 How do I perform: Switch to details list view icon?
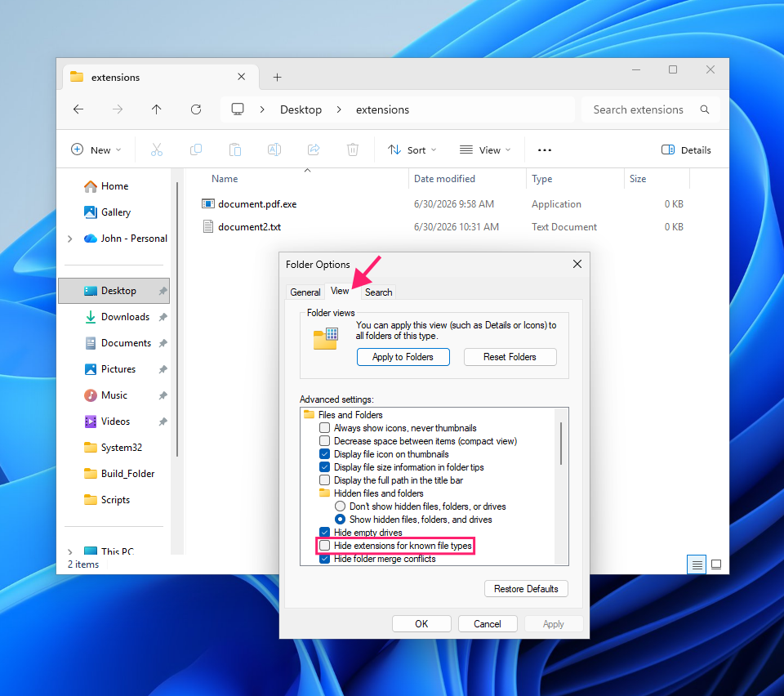click(697, 564)
